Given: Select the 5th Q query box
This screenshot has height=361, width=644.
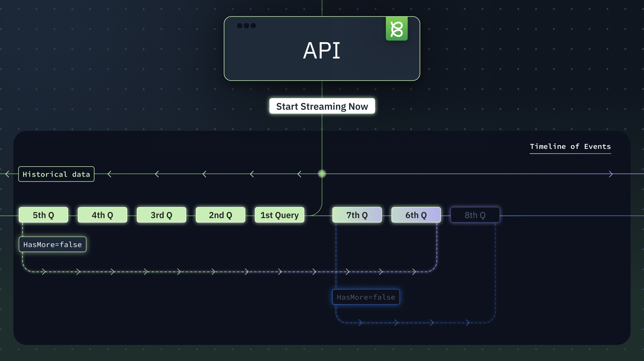Looking at the screenshot, I should [43, 215].
